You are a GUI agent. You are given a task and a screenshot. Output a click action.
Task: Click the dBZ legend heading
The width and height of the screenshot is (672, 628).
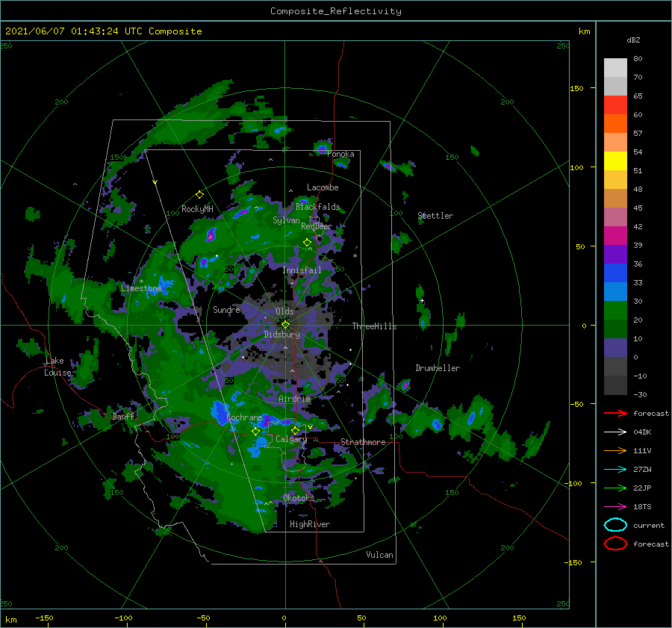pyautogui.click(x=633, y=40)
